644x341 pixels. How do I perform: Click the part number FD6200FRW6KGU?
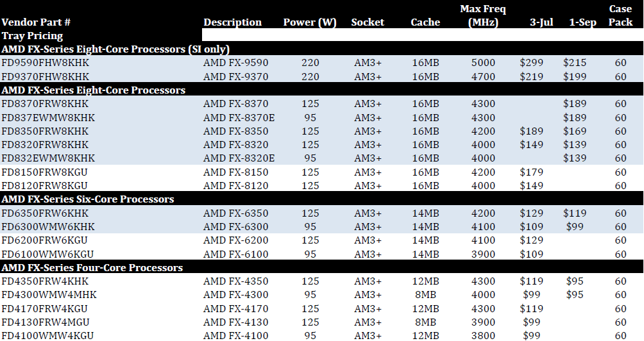(44, 240)
